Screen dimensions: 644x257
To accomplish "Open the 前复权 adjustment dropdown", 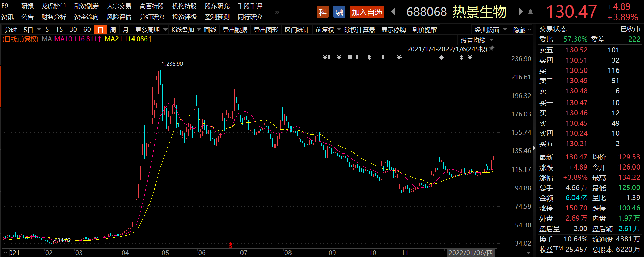I will coord(328,30).
